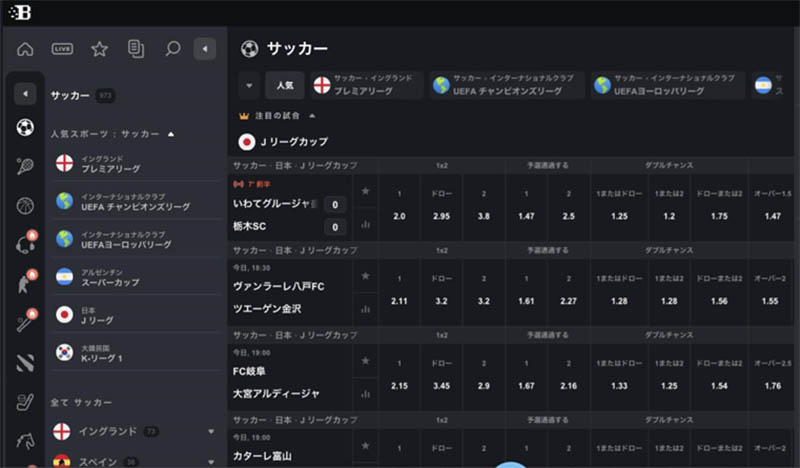Open stats chart for 栃木SC match
This screenshot has width=800, height=468.
pyautogui.click(x=365, y=225)
